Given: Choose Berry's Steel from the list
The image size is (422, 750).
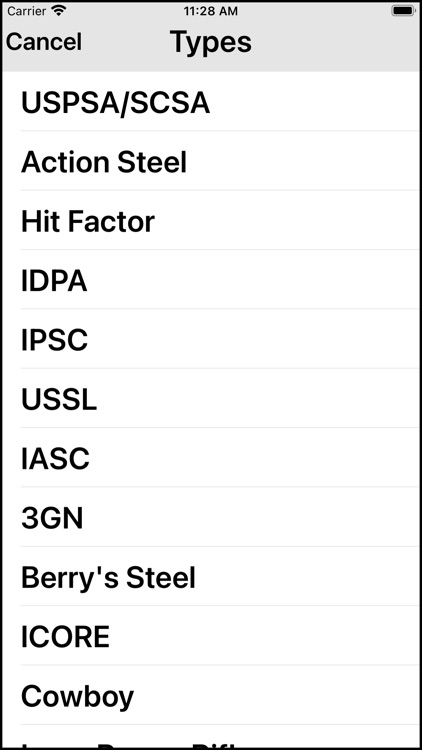Looking at the screenshot, I should point(211,576).
